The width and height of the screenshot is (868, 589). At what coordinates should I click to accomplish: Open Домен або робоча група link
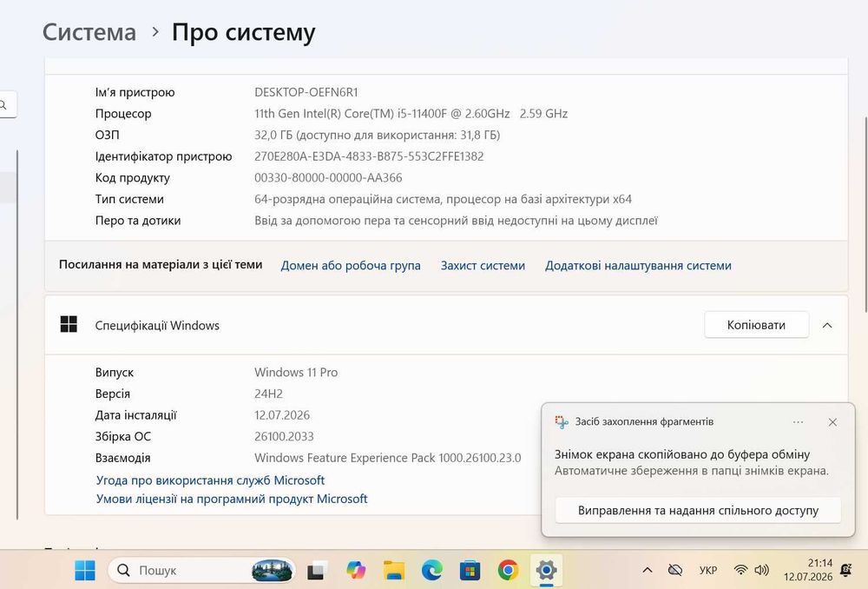pyautogui.click(x=351, y=266)
